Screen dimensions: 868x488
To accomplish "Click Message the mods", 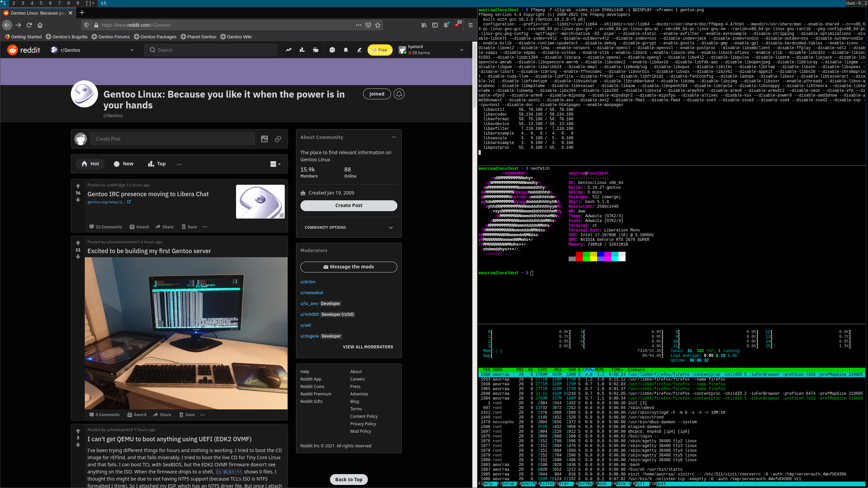I will click(349, 267).
